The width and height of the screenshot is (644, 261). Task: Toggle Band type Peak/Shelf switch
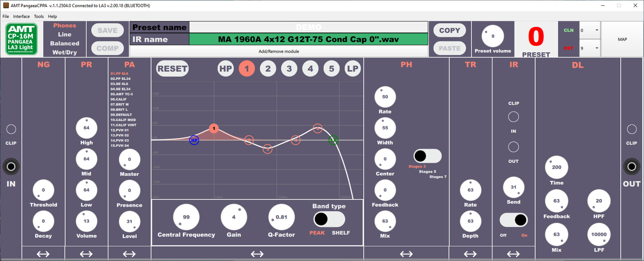tap(329, 219)
